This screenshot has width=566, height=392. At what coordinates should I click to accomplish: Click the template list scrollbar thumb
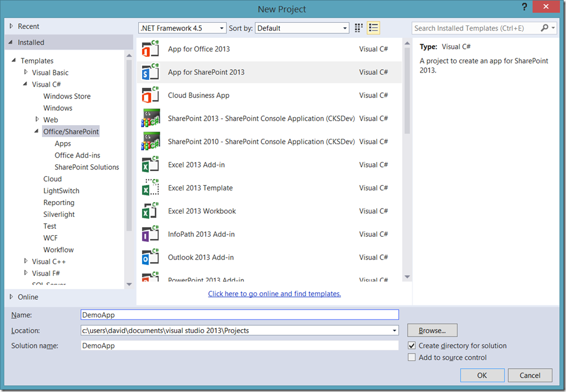[407, 91]
